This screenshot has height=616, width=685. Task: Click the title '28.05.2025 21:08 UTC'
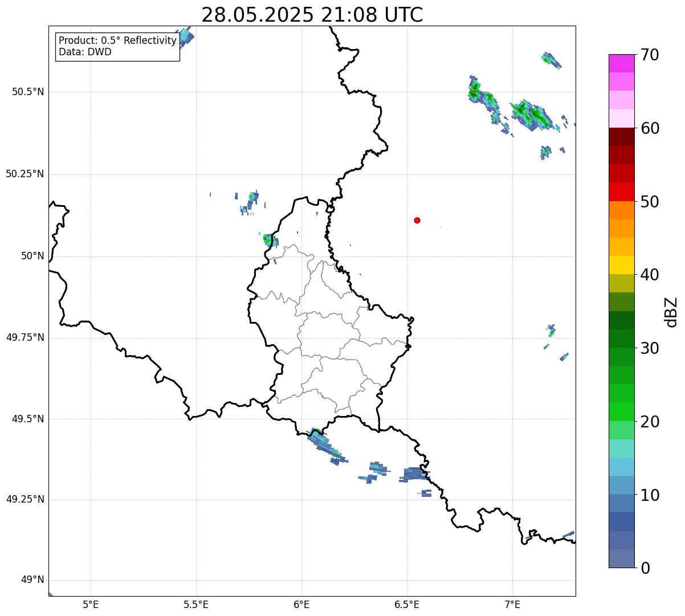[312, 15]
